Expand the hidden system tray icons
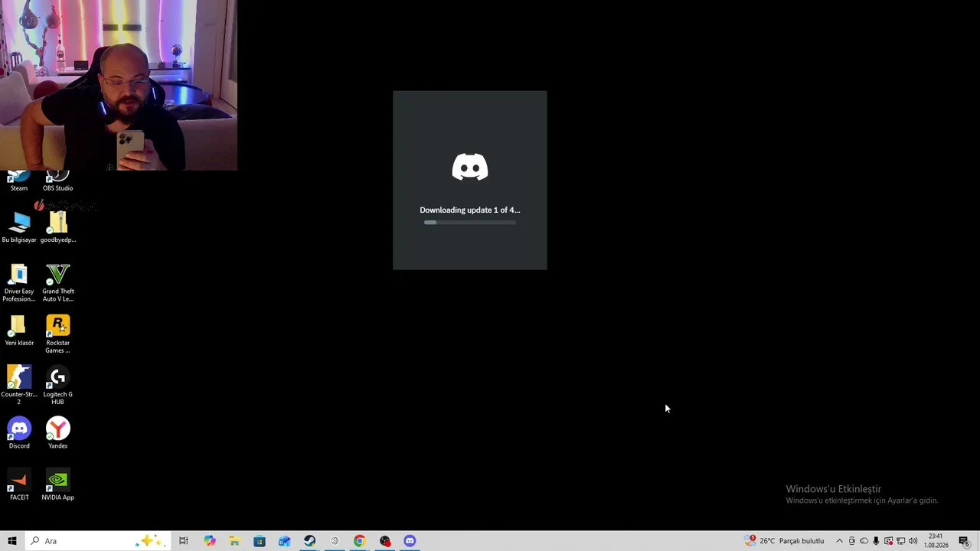The height and width of the screenshot is (551, 980). tap(839, 541)
